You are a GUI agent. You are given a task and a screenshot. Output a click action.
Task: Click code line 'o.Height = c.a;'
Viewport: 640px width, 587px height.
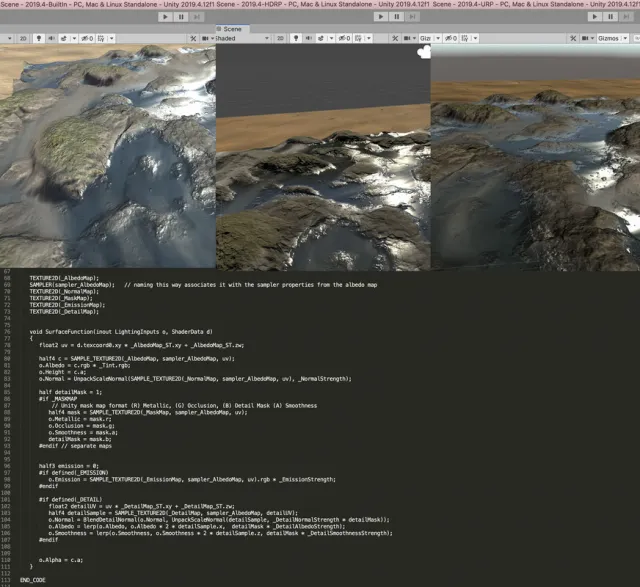pos(62,372)
